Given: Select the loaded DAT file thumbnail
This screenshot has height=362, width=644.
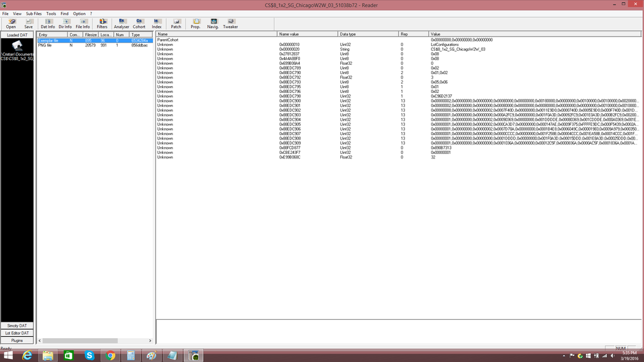Looking at the screenshot, I should [x=17, y=50].
